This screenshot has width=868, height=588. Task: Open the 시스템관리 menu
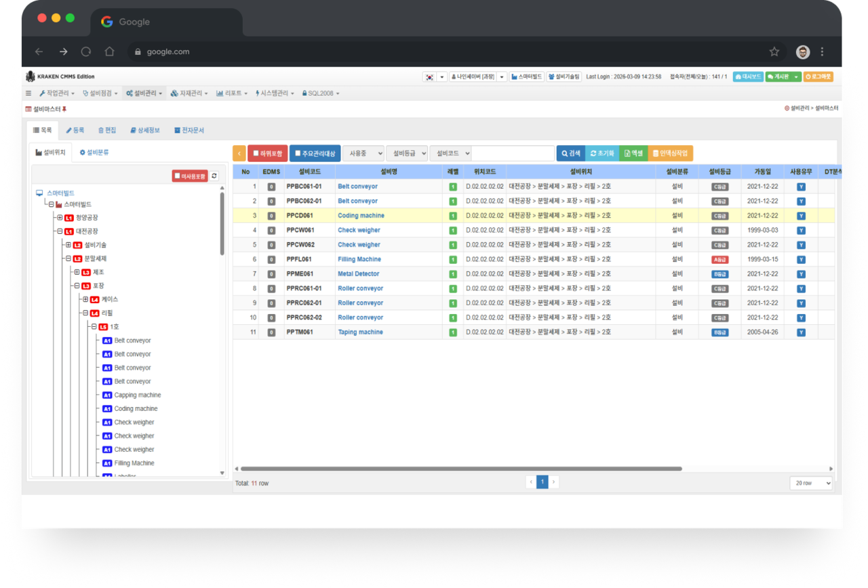[x=275, y=94]
